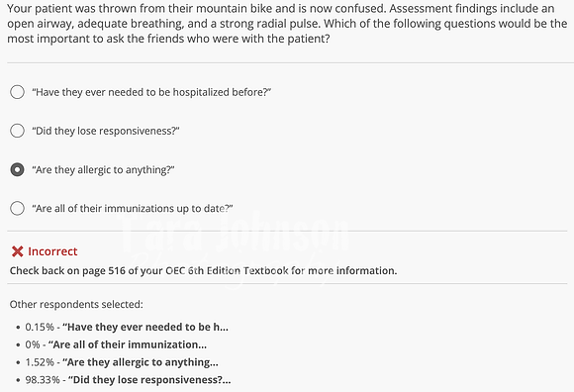Click the "Have they ever needed to be hospitalized before?" label

[x=151, y=92]
